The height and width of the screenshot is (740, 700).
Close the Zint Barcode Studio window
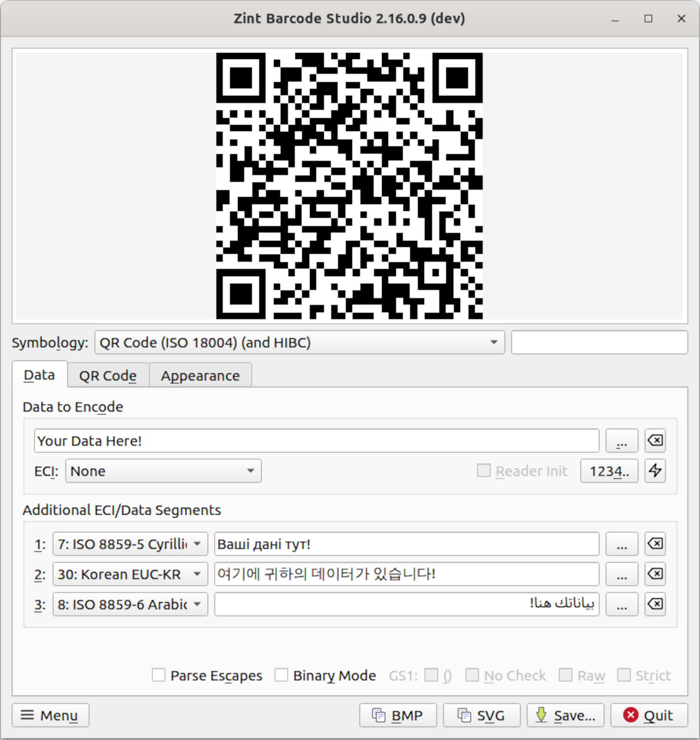(x=682, y=18)
